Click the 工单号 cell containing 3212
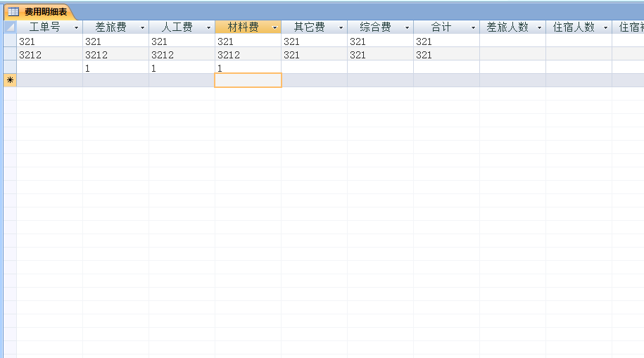 click(x=49, y=55)
